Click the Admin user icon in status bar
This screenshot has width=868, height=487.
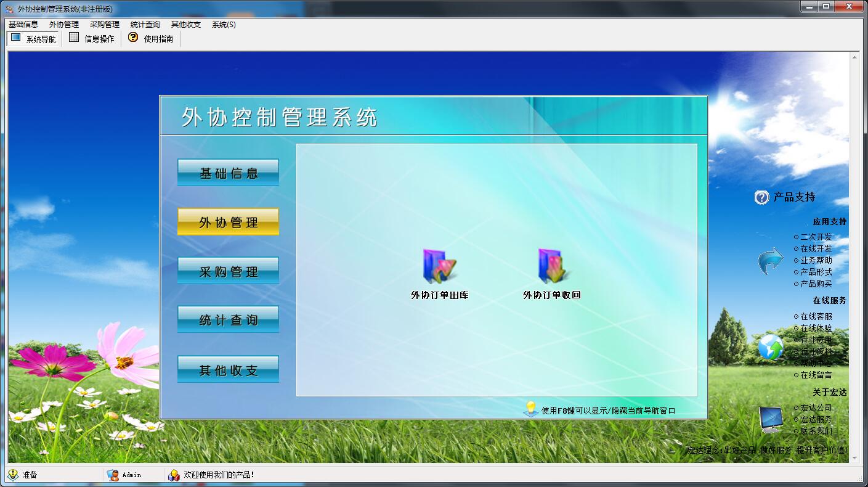(x=113, y=475)
